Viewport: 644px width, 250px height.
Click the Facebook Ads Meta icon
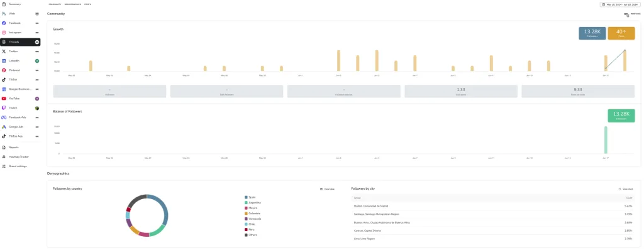4,117
